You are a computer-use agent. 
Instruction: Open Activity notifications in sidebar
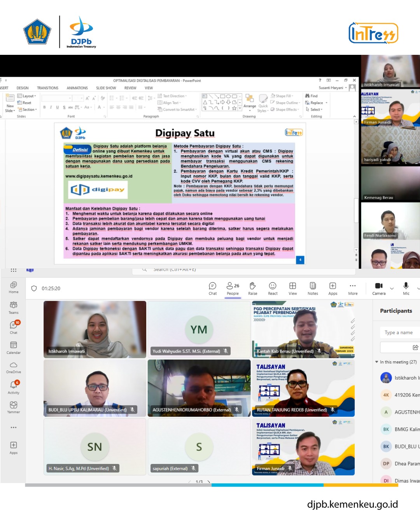pyautogui.click(x=14, y=388)
